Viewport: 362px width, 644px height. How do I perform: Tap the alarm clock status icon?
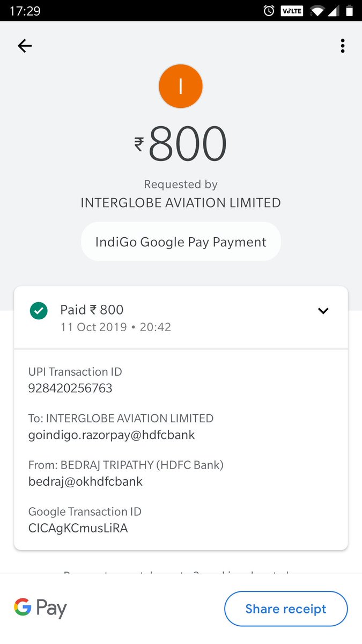point(269,11)
